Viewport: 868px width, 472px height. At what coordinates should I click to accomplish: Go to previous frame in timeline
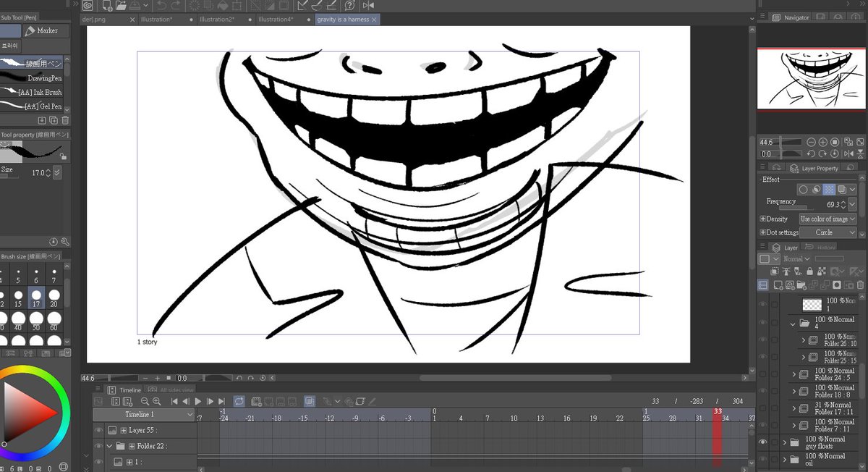point(186,400)
